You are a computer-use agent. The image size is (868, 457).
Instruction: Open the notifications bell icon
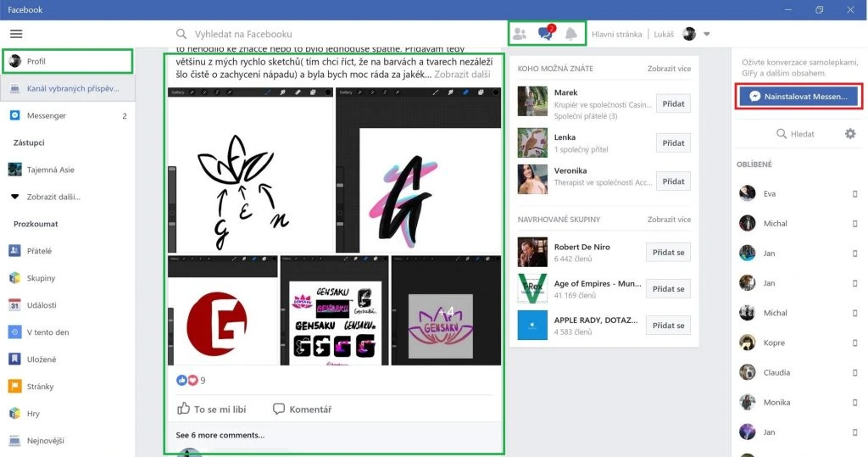point(571,34)
